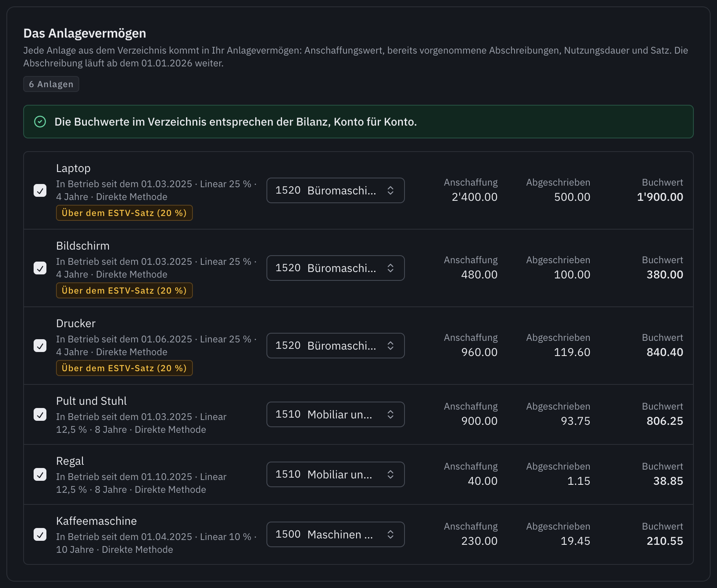This screenshot has width=717, height=588.
Task: Click the Kaffeemaschine asset name
Action: coord(96,521)
